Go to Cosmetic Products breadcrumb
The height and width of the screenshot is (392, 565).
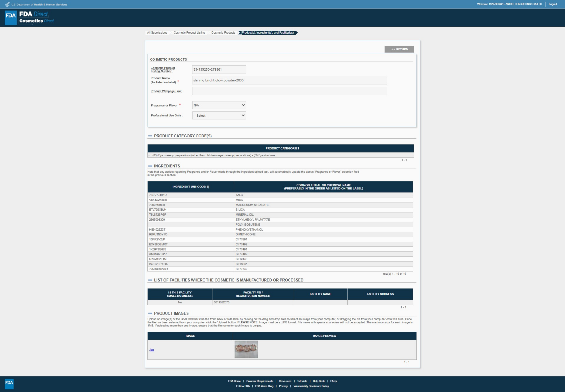click(x=223, y=33)
